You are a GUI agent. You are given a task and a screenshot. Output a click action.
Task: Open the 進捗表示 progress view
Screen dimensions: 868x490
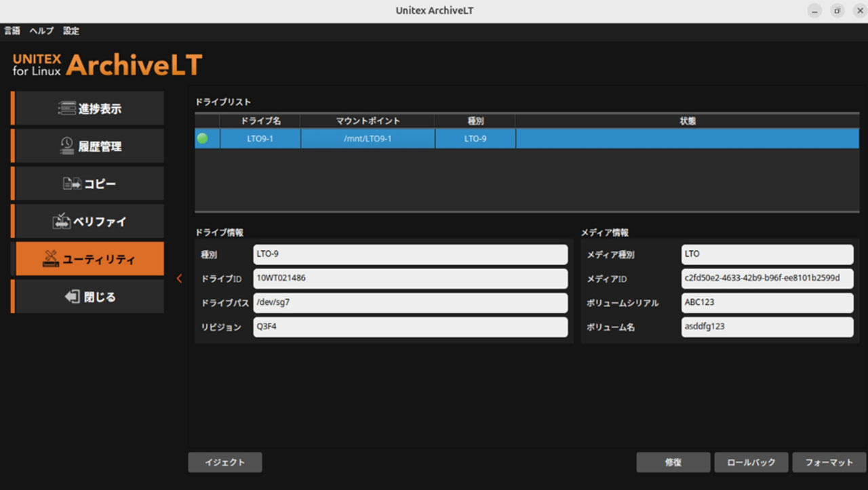point(89,108)
